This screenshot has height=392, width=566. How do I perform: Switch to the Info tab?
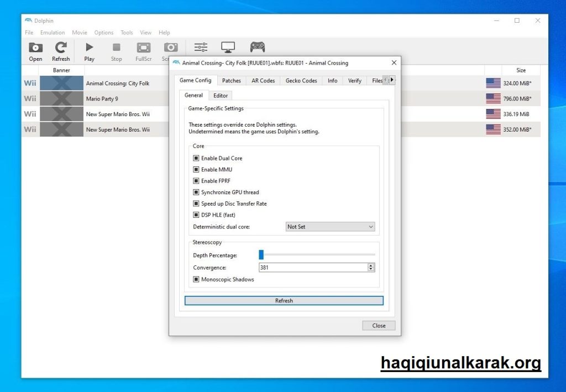(332, 81)
